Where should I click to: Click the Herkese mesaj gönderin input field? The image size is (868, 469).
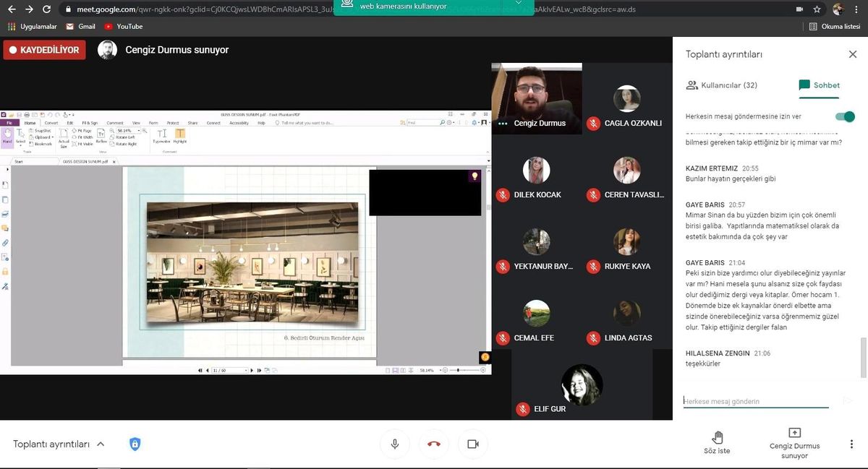pyautogui.click(x=756, y=401)
